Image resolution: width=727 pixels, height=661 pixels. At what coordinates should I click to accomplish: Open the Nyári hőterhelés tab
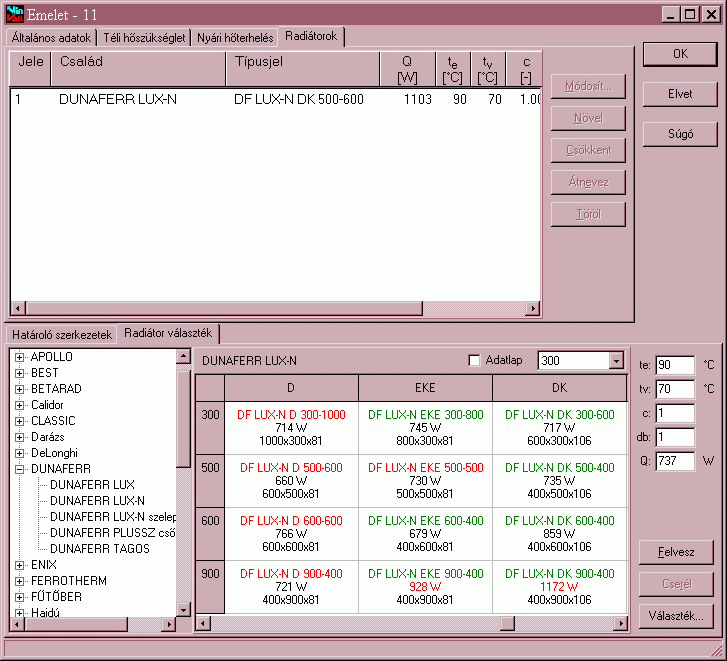point(235,38)
